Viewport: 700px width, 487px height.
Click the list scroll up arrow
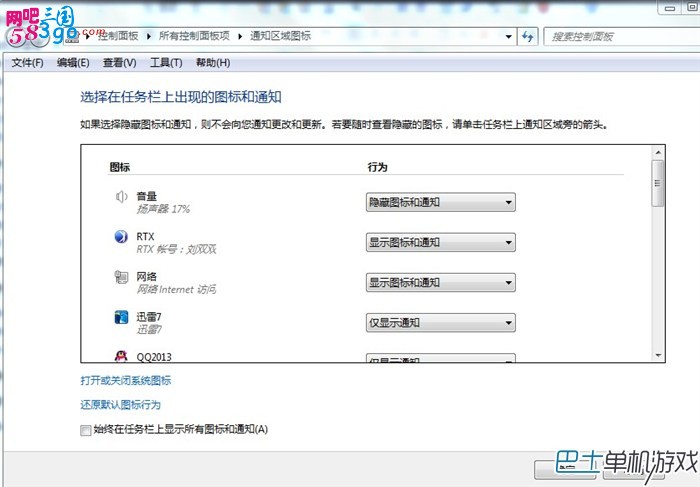coord(658,153)
